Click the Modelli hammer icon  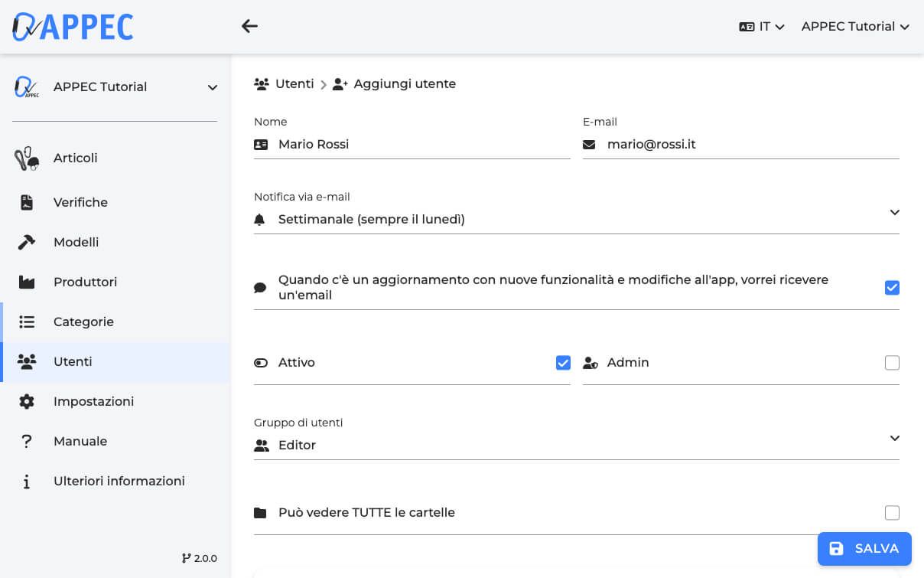coord(27,242)
